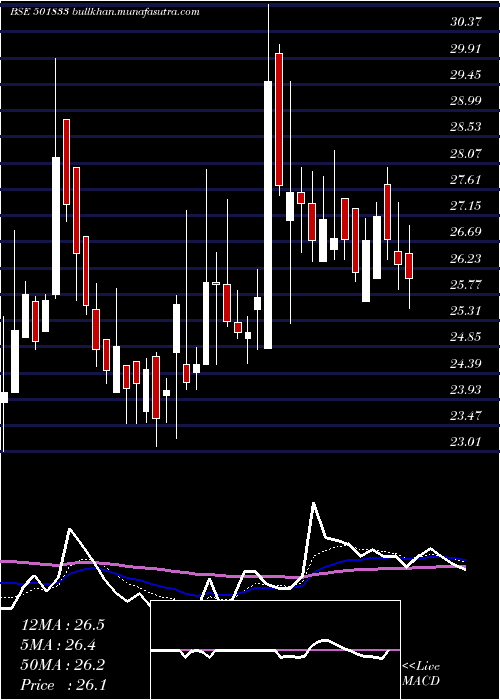
Task: Click the 28.07 price axis label
Action: [x=466, y=154]
